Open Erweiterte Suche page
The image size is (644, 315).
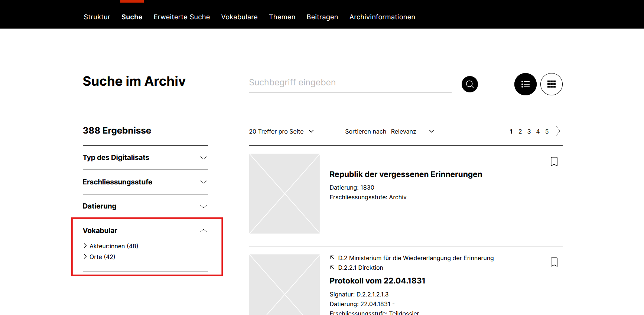(x=182, y=17)
